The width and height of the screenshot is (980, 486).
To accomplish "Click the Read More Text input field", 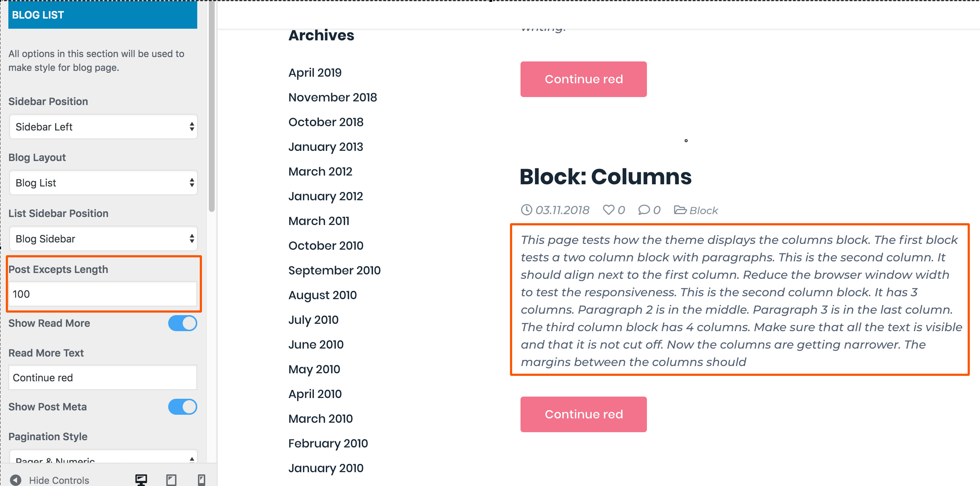I will click(x=103, y=378).
